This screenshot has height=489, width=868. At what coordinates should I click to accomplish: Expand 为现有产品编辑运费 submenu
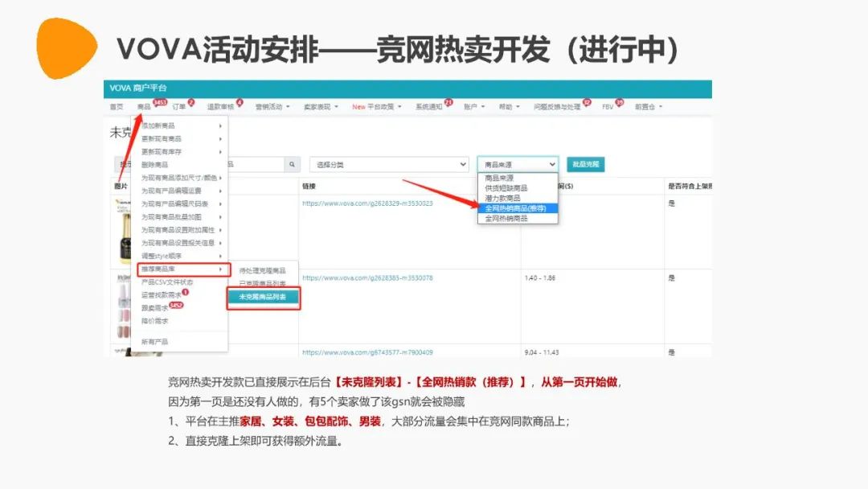point(180,191)
